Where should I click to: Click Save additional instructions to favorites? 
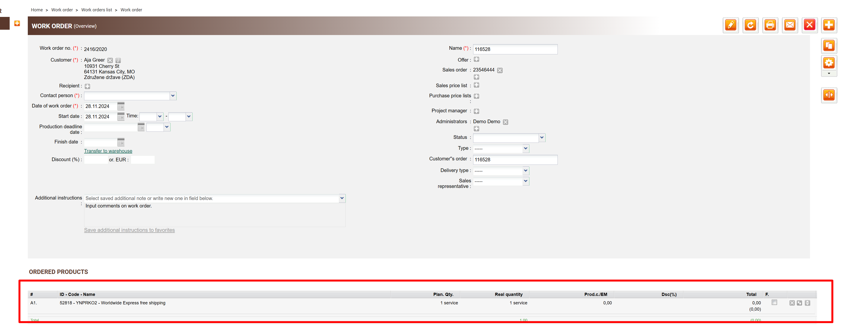129,230
